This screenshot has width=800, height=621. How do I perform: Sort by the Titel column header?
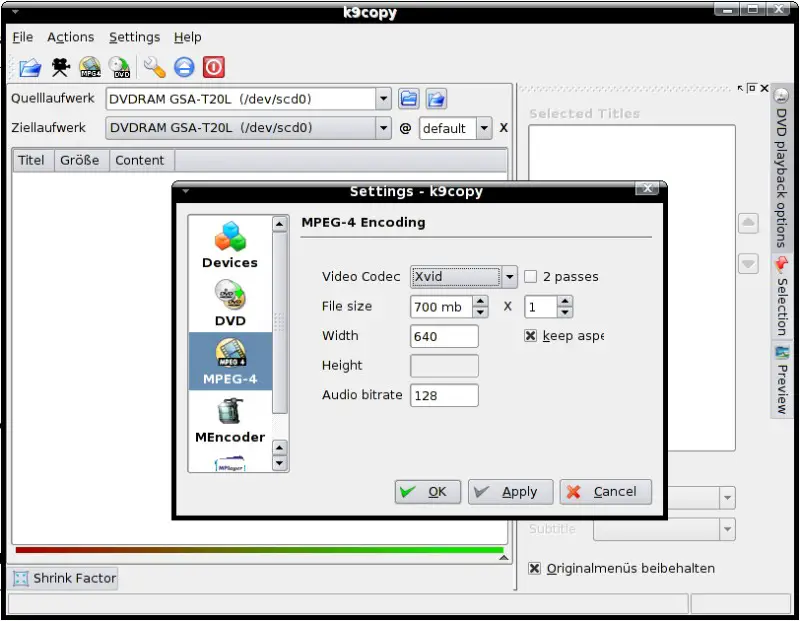coord(32,160)
